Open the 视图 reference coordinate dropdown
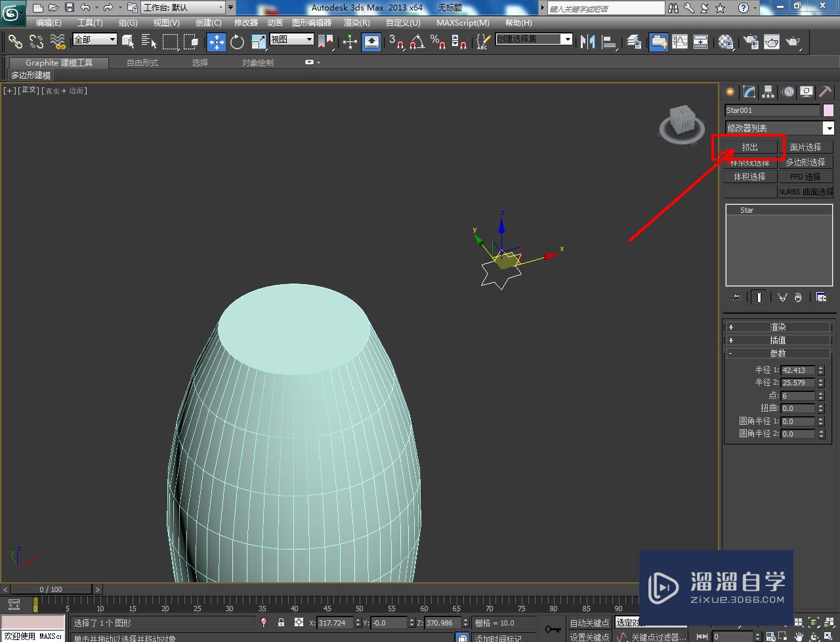The width and height of the screenshot is (840, 642). pos(292,39)
